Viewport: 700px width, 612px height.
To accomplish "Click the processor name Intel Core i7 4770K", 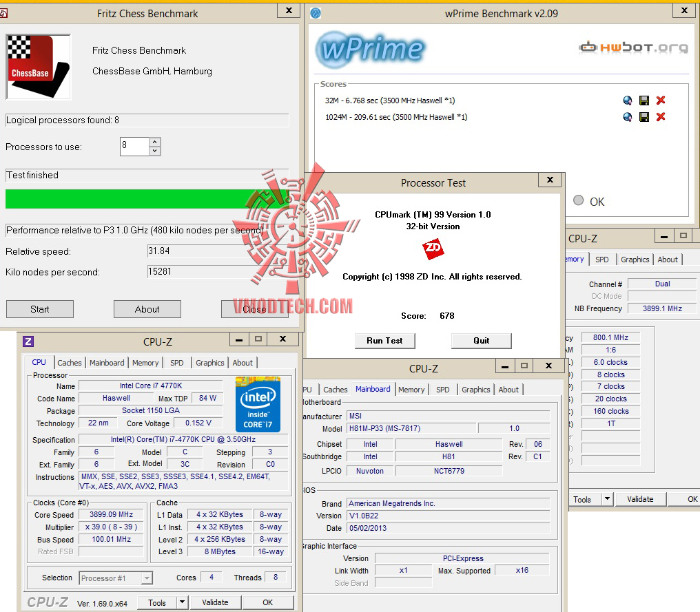I will [x=151, y=386].
